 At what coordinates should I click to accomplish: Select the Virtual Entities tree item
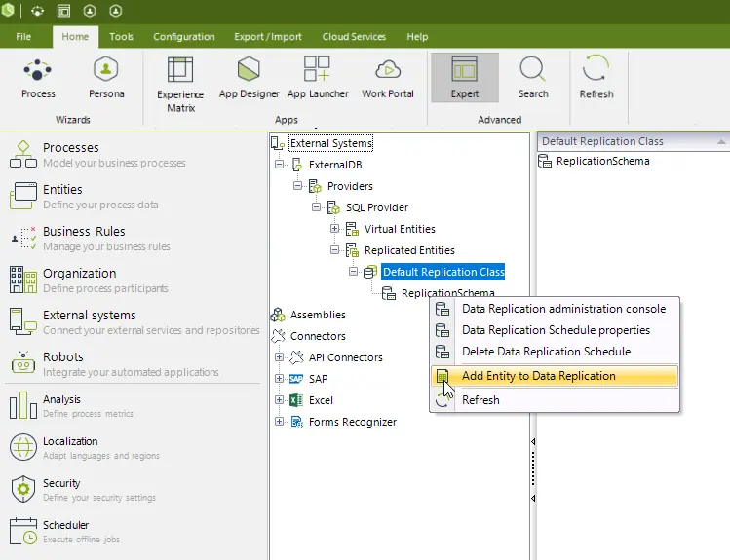[x=400, y=229]
